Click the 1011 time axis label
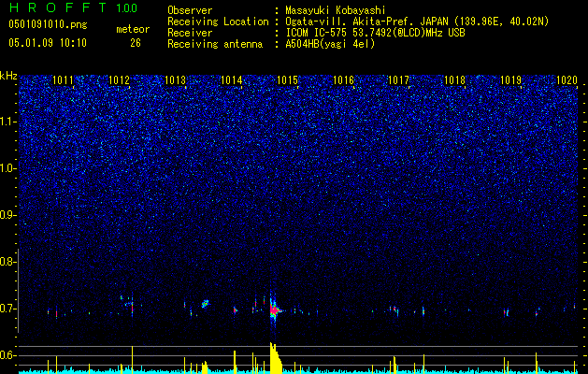The height and width of the screenshot is (374, 588). click(63, 79)
